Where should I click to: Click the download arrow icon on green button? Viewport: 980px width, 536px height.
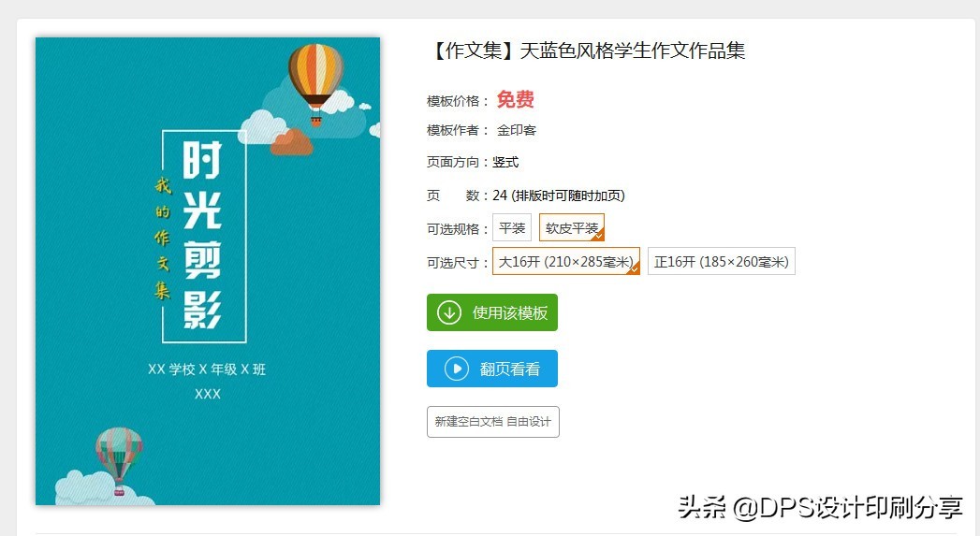tap(448, 312)
